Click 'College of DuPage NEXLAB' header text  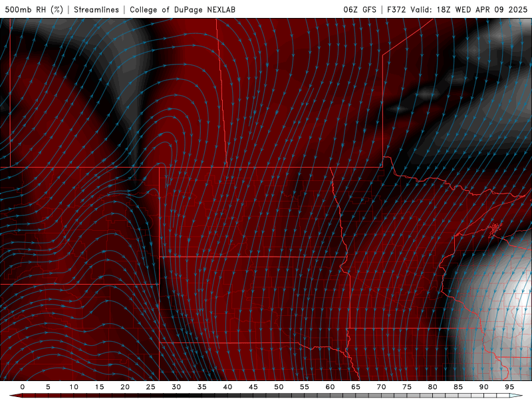coord(182,10)
